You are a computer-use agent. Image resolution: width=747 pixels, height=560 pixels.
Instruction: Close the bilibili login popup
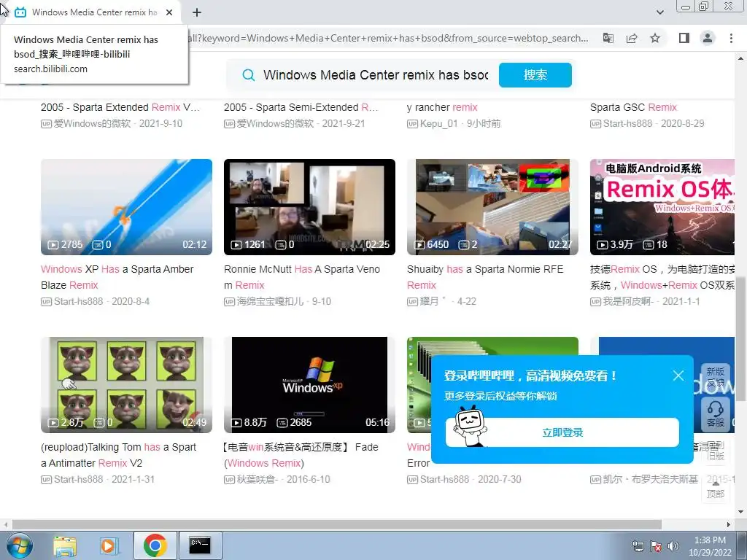678,376
